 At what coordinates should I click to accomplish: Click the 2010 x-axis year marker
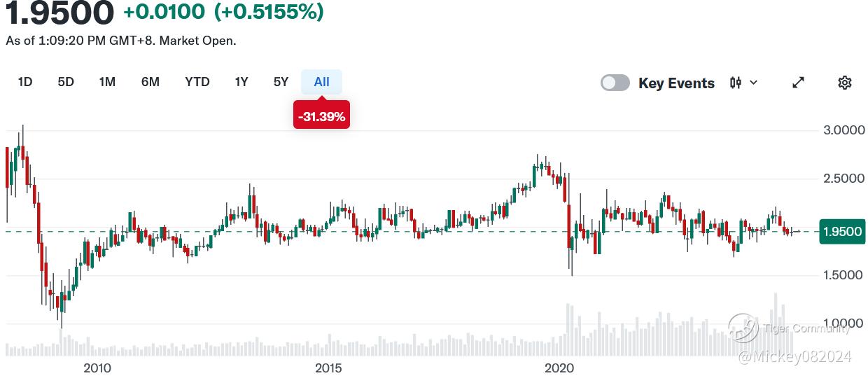pyautogui.click(x=97, y=368)
